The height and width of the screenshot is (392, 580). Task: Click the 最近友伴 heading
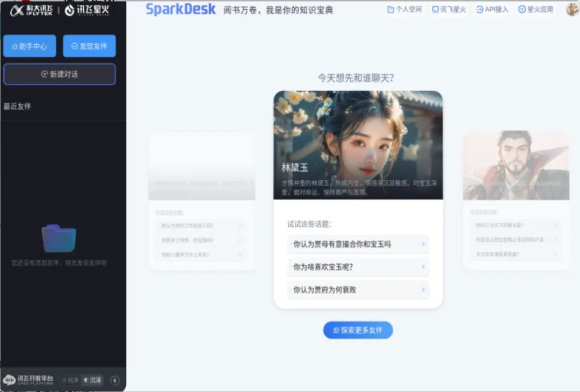[x=17, y=106]
